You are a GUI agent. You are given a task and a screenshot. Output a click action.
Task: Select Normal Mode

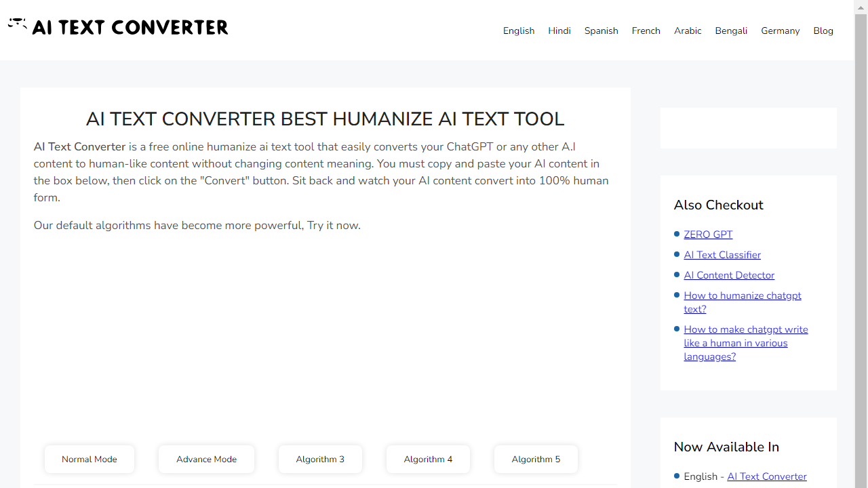[90, 459]
